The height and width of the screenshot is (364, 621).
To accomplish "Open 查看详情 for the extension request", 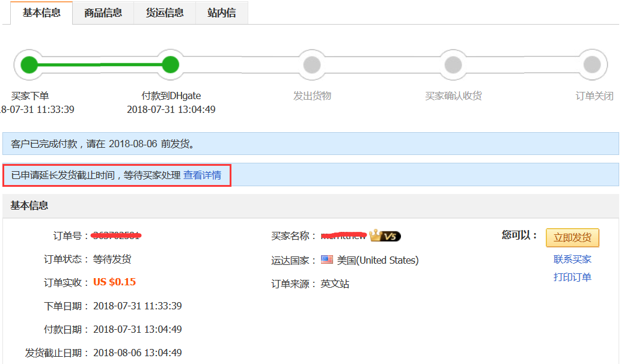I will pos(202,175).
